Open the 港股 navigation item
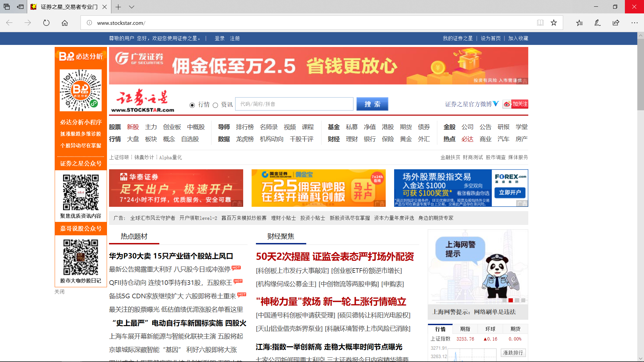Viewport: 644px width, 362px height. 388,127
